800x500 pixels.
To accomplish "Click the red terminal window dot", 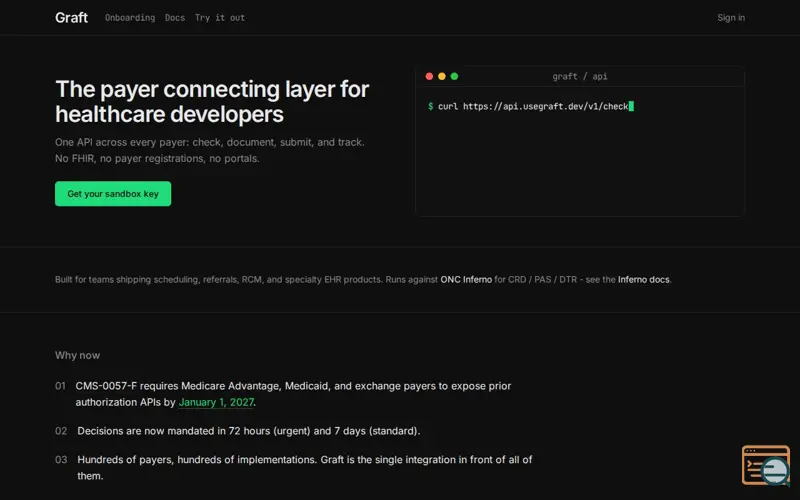I will pyautogui.click(x=429, y=77).
